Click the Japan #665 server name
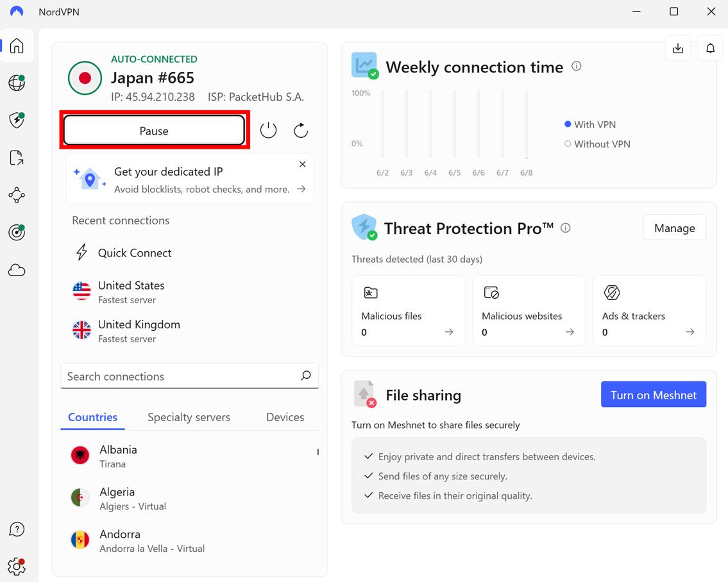This screenshot has width=728, height=582. tap(152, 78)
